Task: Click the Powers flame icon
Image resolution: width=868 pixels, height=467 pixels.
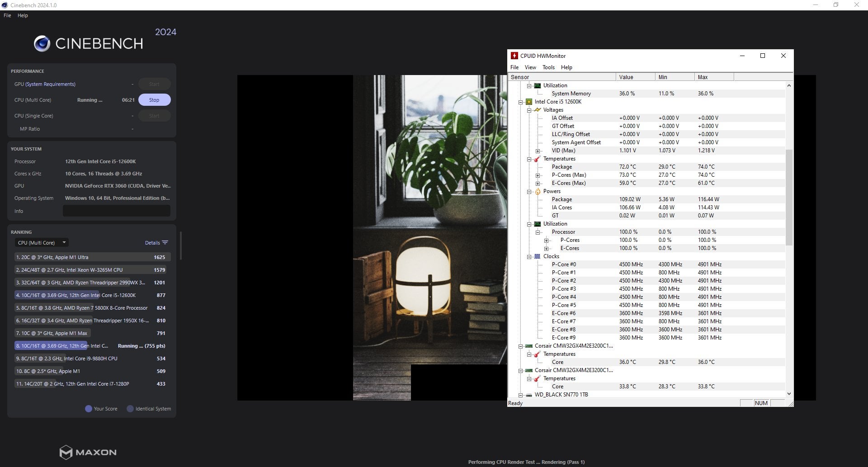Action: tap(538, 191)
